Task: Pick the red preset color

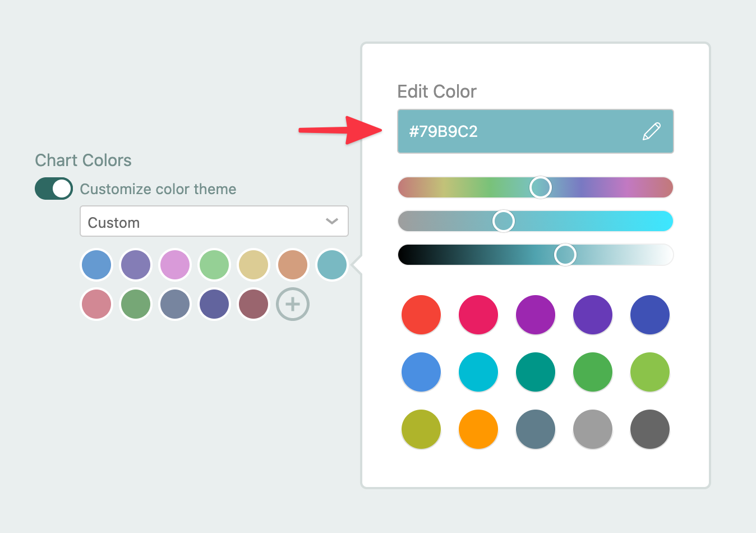Action: 421,315
